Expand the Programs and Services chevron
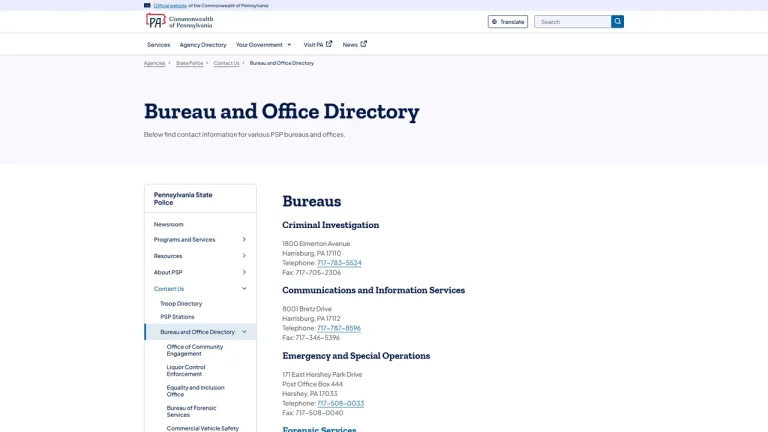768x432 pixels. [x=244, y=240]
